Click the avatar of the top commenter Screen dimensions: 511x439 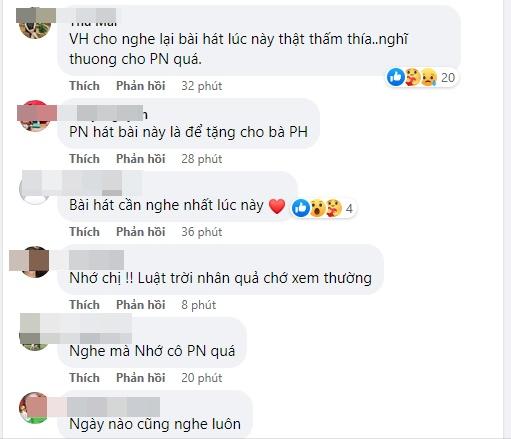[35, 24]
